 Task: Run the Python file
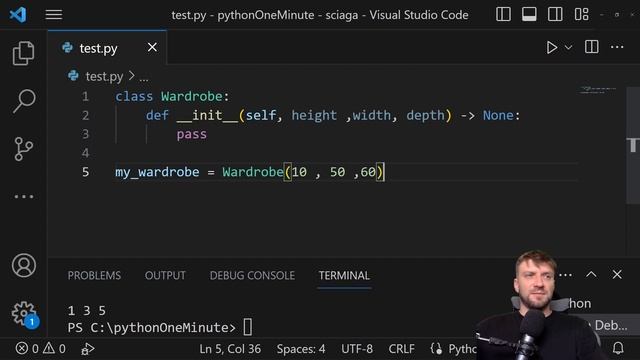(551, 47)
